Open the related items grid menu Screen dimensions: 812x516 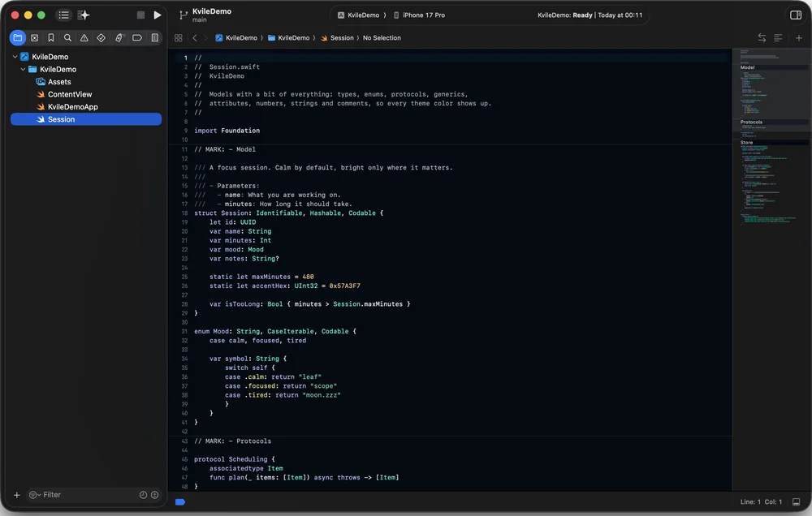[x=178, y=38]
